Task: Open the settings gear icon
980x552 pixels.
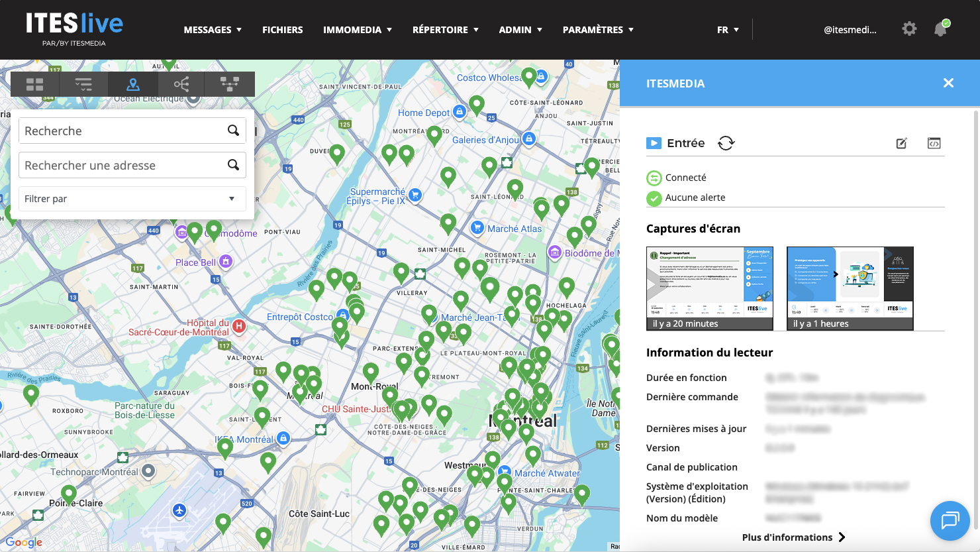Action: pyautogui.click(x=909, y=29)
